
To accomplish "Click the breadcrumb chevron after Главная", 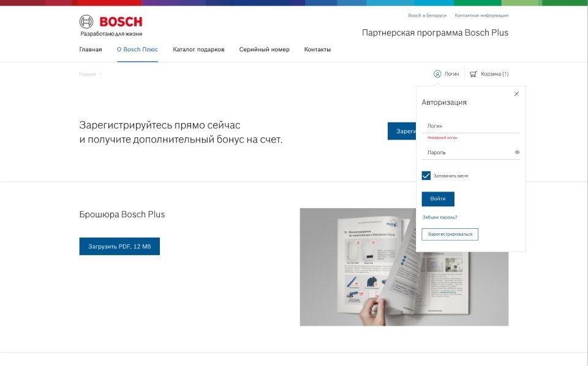I will (101, 74).
